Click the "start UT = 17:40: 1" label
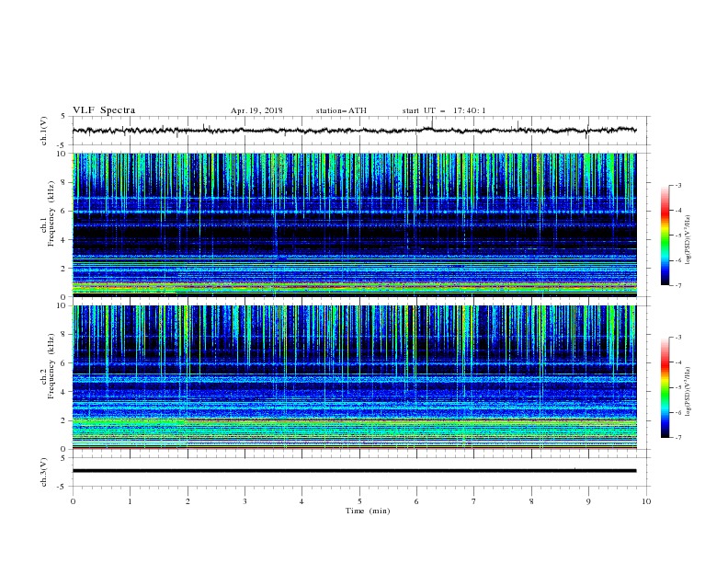 tap(444, 110)
